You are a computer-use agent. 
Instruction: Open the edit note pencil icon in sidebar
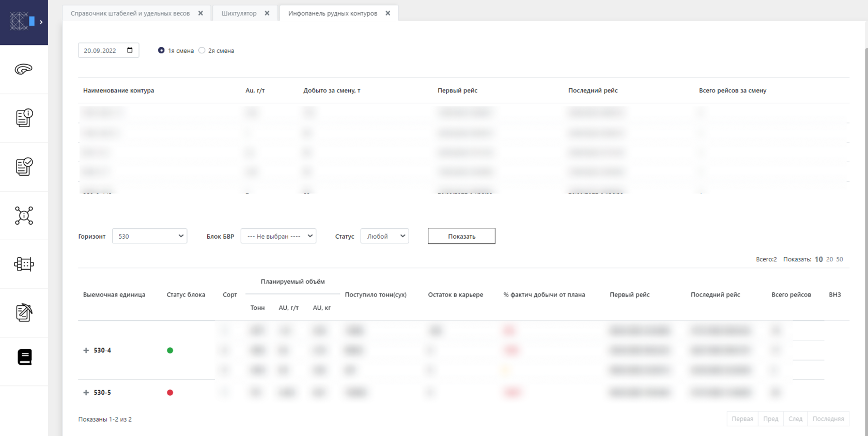[x=24, y=313]
